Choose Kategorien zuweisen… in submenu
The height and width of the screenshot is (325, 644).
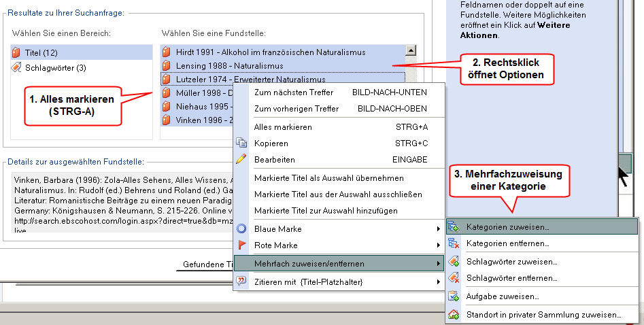[542, 227]
